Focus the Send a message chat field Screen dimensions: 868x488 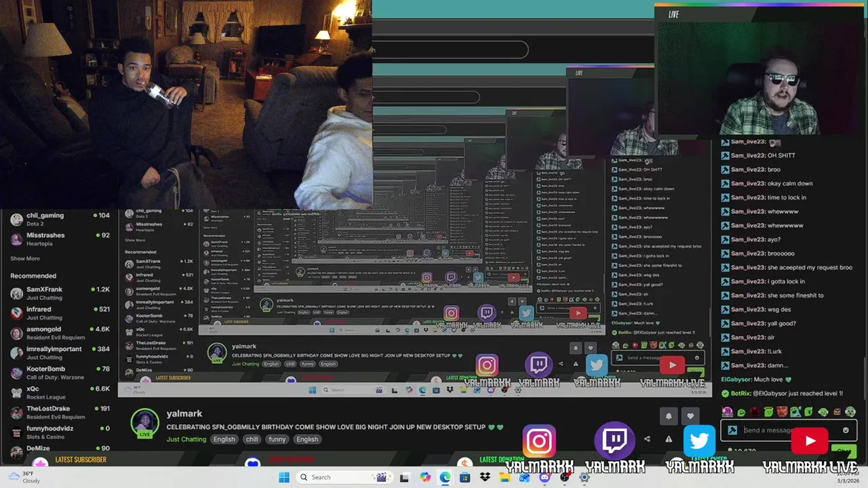click(788, 430)
